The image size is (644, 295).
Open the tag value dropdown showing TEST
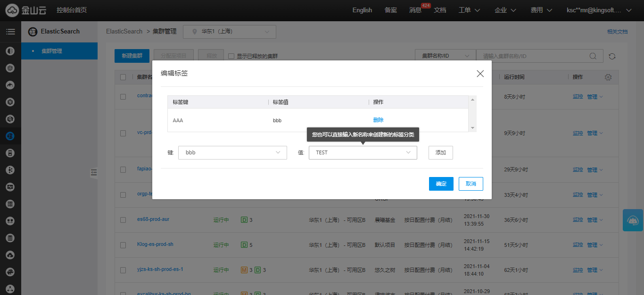tap(363, 152)
